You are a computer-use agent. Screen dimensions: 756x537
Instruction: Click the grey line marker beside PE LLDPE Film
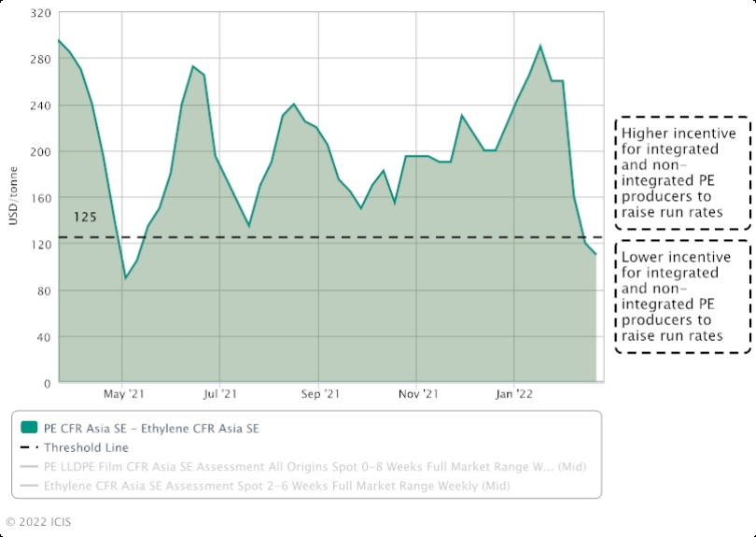(29, 467)
